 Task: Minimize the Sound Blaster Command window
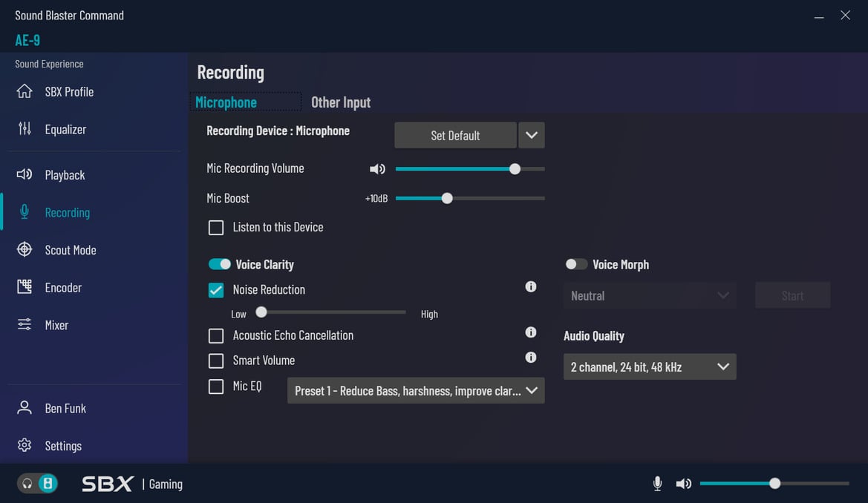(819, 16)
